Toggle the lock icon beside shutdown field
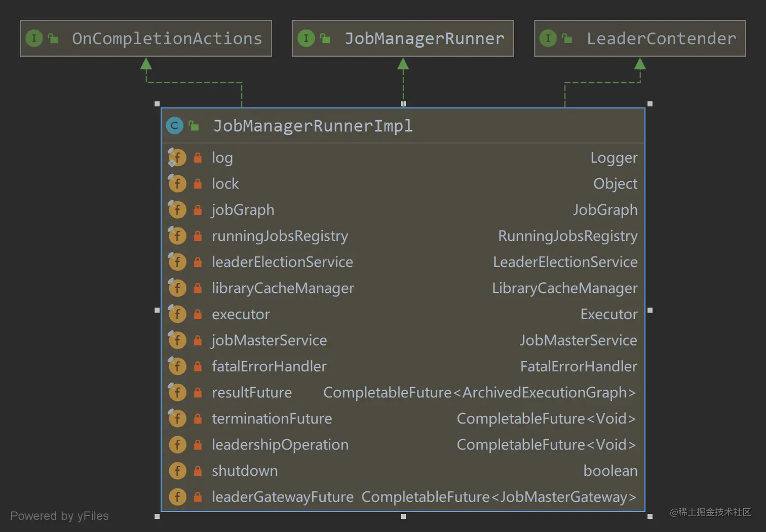This screenshot has height=532, width=766. coord(197,470)
